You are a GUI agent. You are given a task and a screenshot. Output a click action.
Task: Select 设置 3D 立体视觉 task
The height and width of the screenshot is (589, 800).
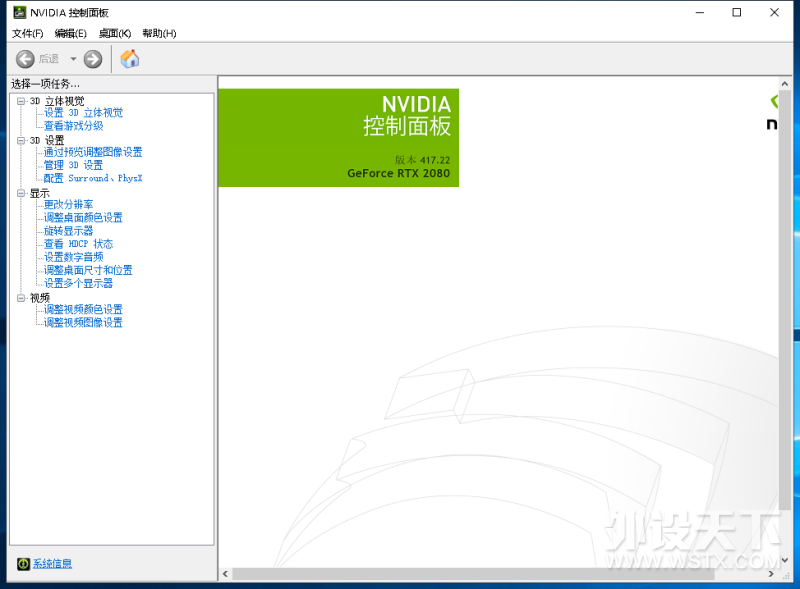83,113
